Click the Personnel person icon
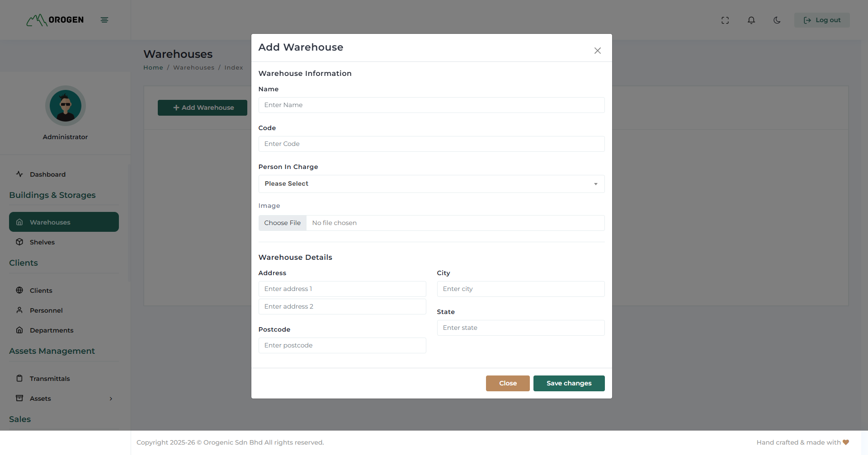The width and height of the screenshot is (868, 455). click(x=19, y=310)
